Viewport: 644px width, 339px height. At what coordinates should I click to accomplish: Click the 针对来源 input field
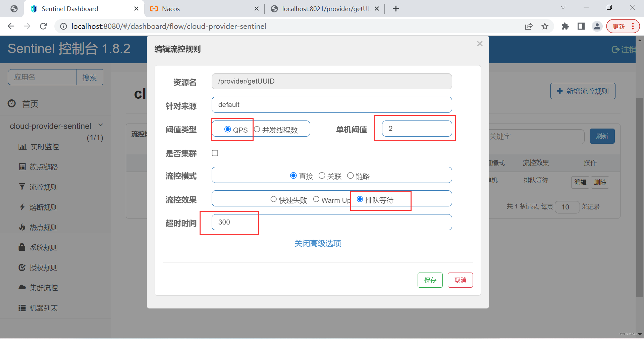click(x=332, y=105)
